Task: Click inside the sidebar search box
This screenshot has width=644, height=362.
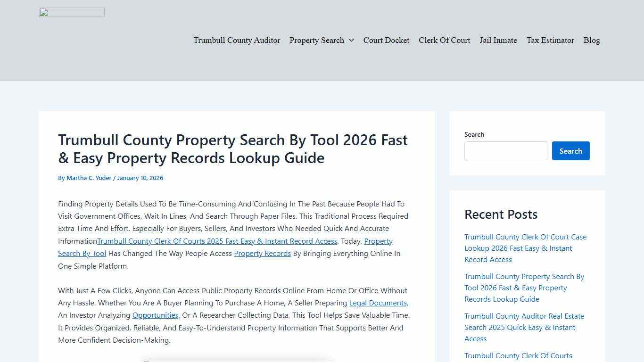Action: pyautogui.click(x=505, y=151)
